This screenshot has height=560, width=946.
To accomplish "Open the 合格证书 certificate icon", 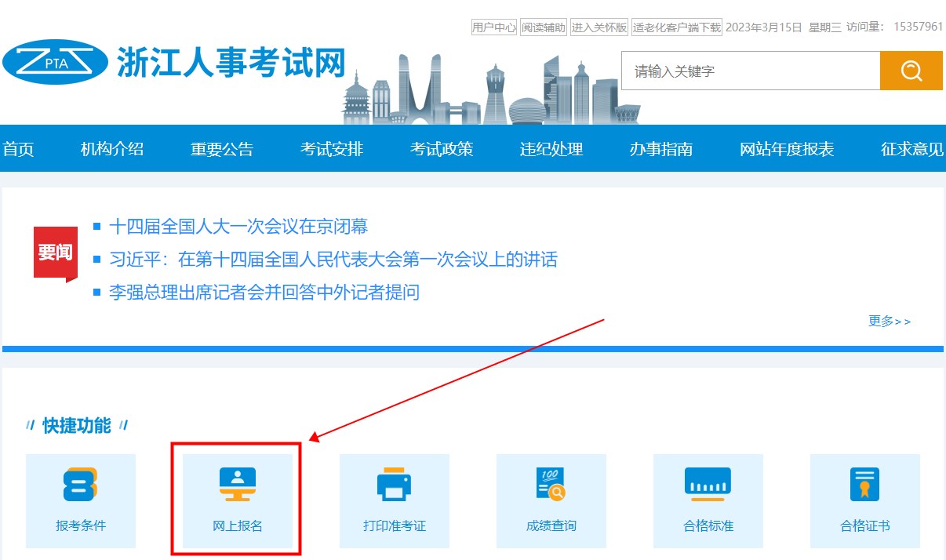I will 864,498.
